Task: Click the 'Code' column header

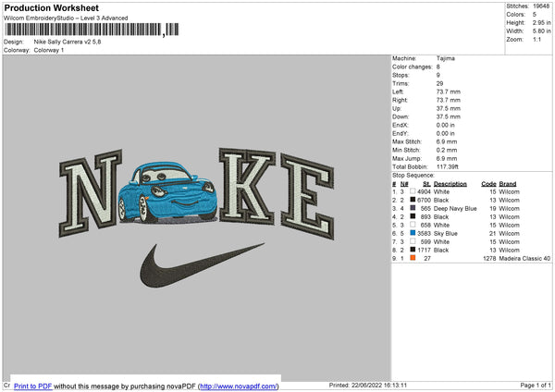Action: coord(488,184)
